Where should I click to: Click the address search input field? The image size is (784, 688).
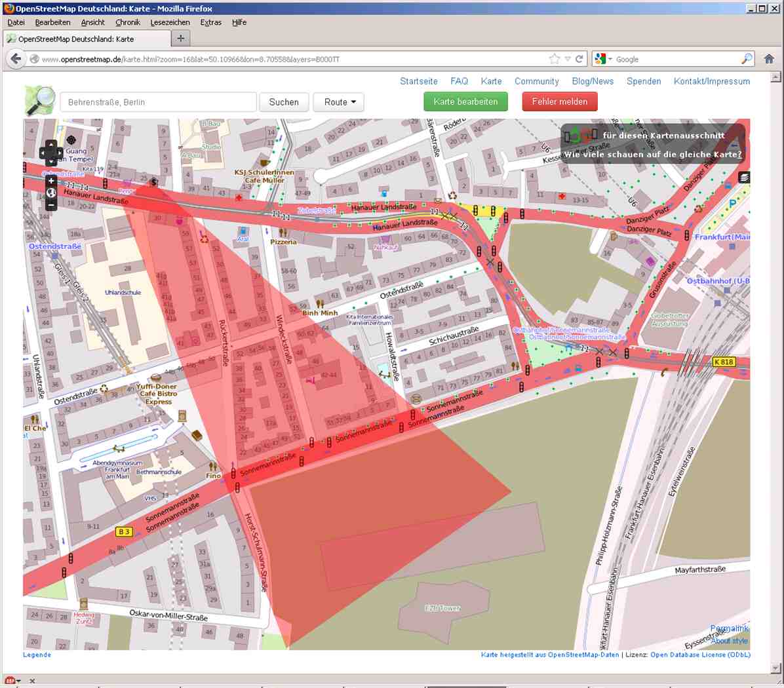(158, 102)
